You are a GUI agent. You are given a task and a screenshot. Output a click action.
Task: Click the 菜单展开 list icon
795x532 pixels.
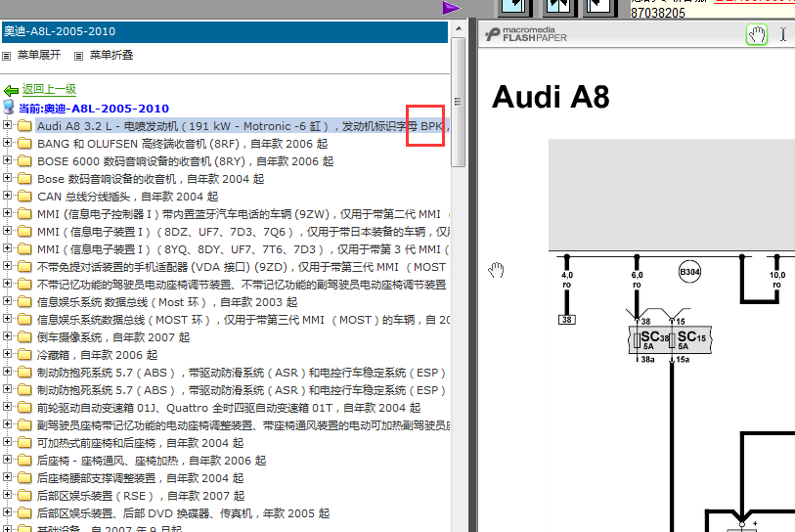[7, 56]
